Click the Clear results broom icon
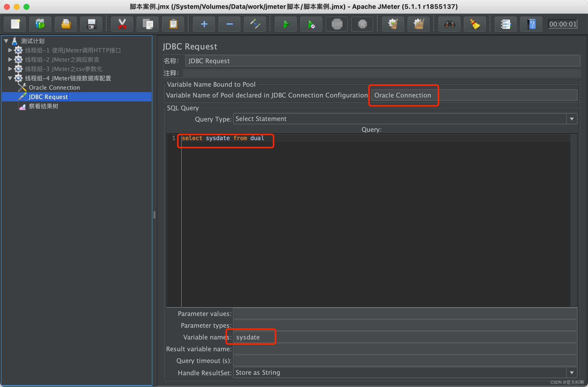Viewport: 588px width, 387px height. point(393,24)
